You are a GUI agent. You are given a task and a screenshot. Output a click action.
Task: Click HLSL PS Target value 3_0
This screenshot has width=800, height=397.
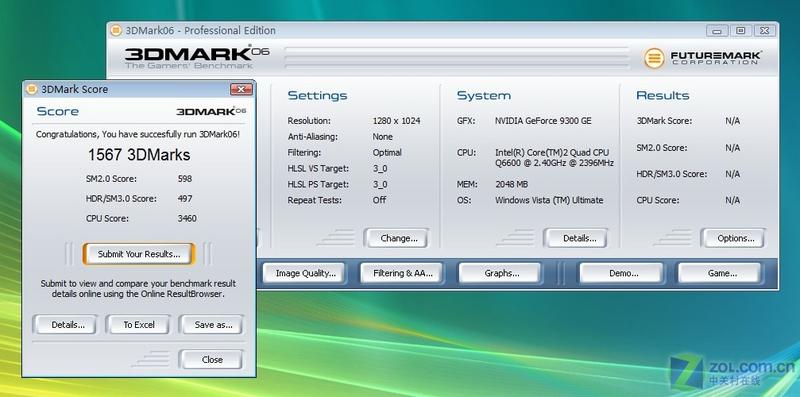tap(380, 184)
